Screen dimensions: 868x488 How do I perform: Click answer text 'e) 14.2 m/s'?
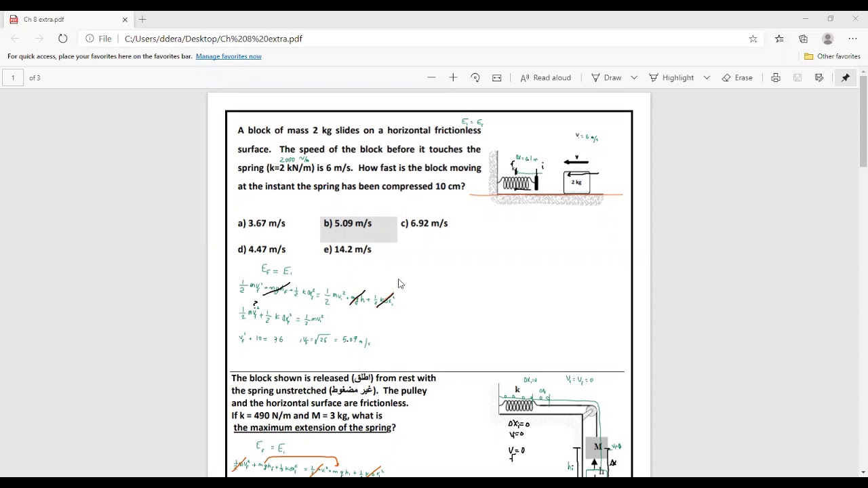[x=347, y=249]
